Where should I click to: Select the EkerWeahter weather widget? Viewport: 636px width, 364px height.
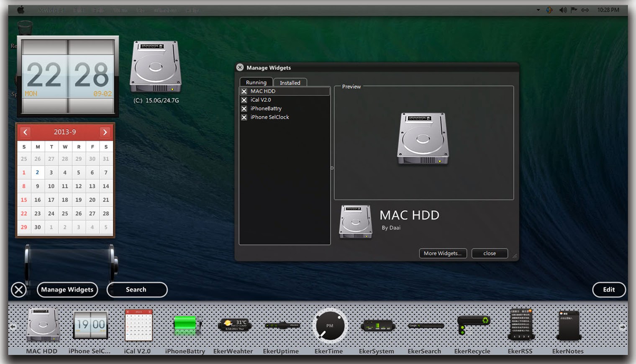(x=234, y=325)
